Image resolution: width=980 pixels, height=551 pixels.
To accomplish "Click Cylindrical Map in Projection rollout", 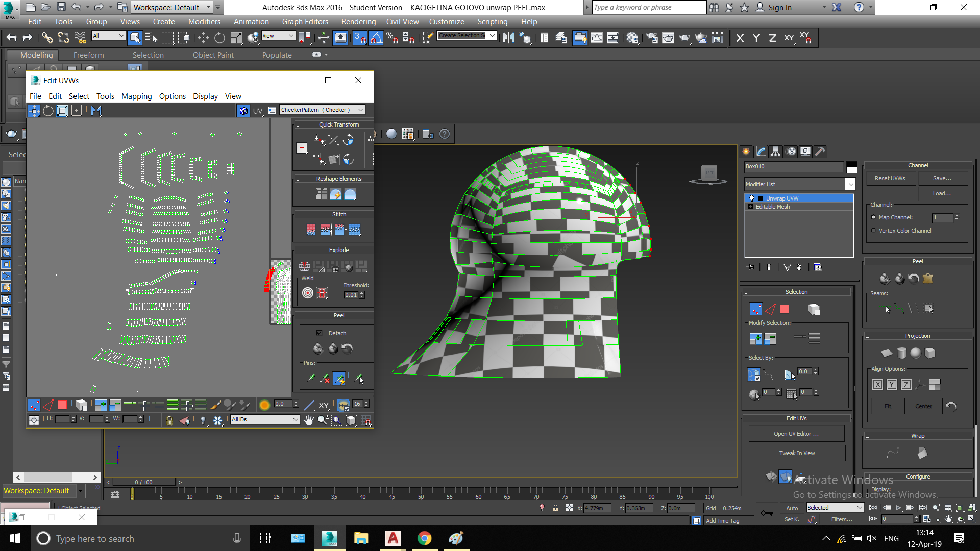I will [902, 353].
